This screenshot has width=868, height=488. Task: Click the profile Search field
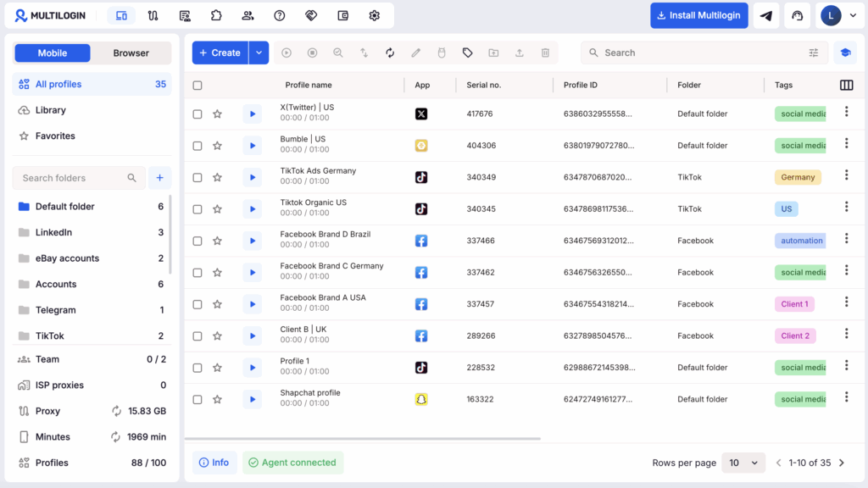point(704,53)
